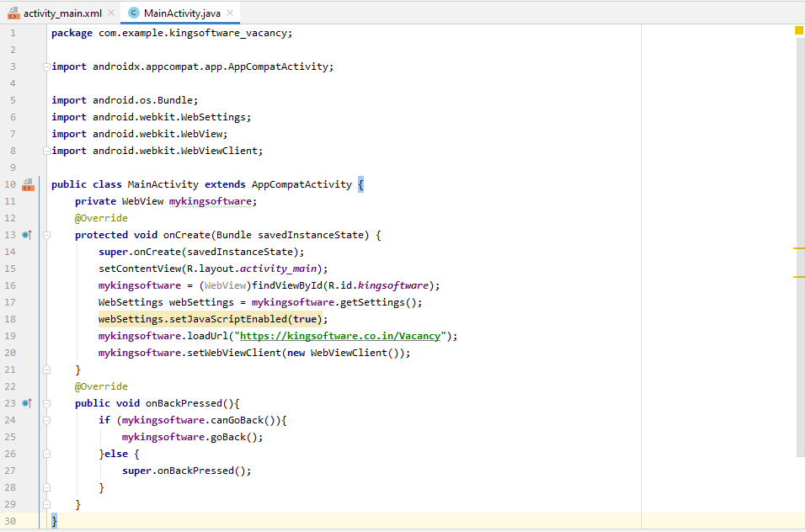
Task: Click the related XML file gutter icon on line 10
Action: point(27,184)
